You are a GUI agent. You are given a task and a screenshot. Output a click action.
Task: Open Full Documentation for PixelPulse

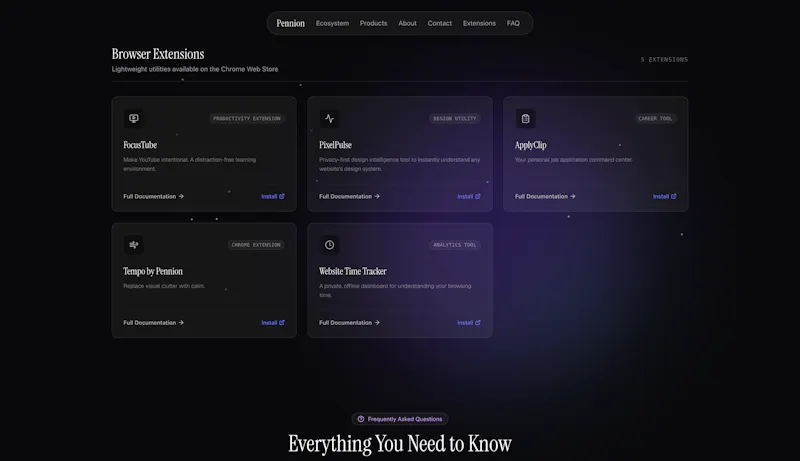[349, 196]
